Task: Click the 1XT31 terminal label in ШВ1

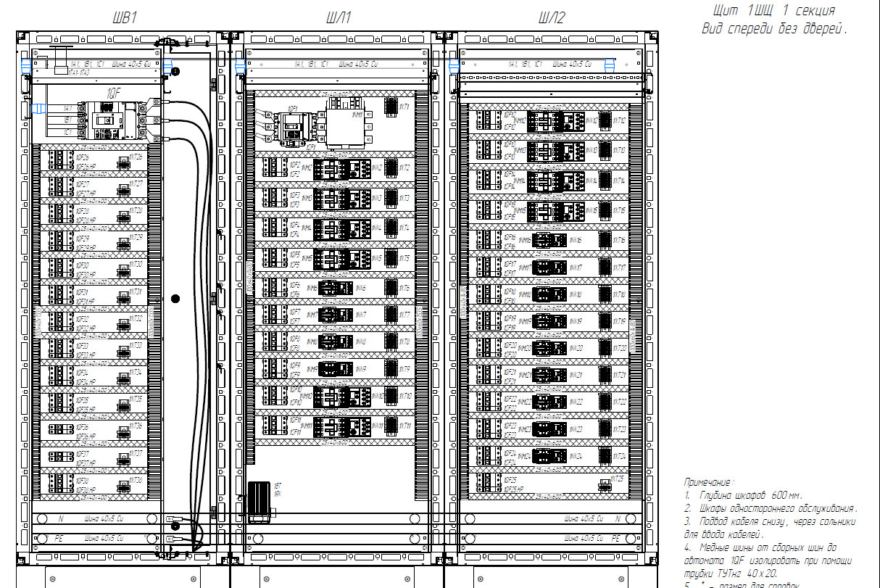Action: [136, 291]
